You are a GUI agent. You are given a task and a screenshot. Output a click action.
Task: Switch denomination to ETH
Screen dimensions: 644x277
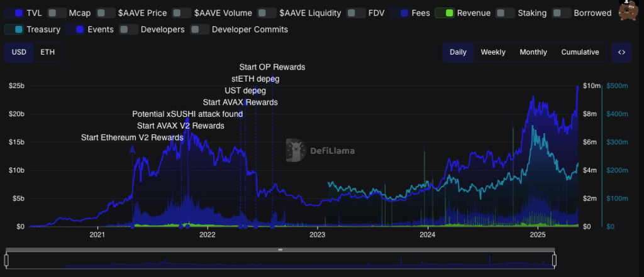pos(47,52)
